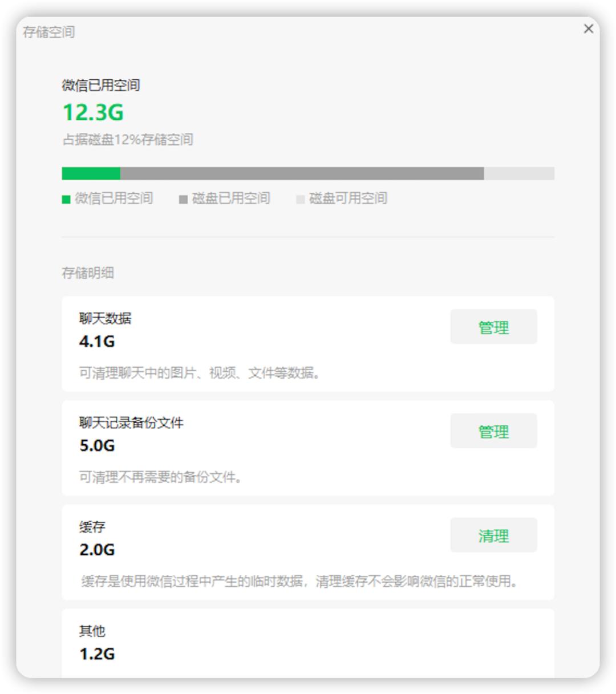Close the 存储空间 dialog
The height and width of the screenshot is (694, 616).
(589, 28)
